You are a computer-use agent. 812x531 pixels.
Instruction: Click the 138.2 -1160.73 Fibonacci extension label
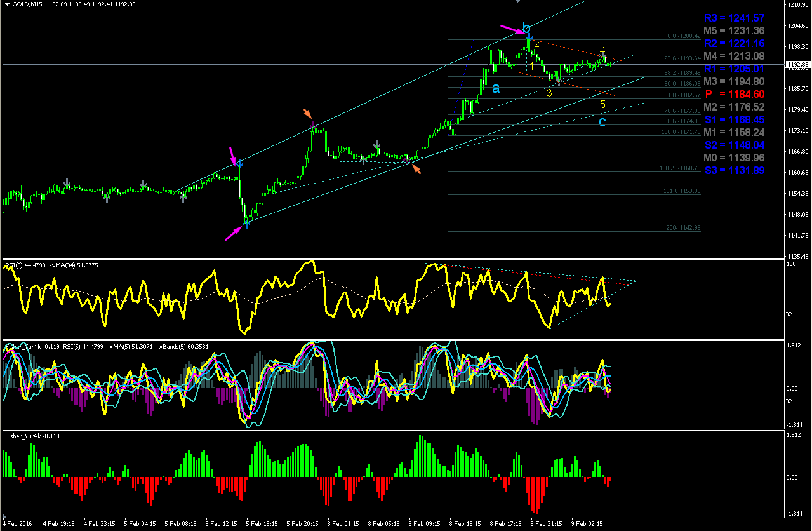click(x=681, y=168)
